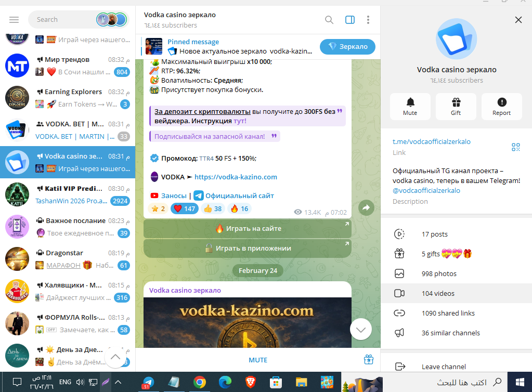Screen dimensions: 532x392
Task: Open stories avatars in search bar
Action: (111, 20)
